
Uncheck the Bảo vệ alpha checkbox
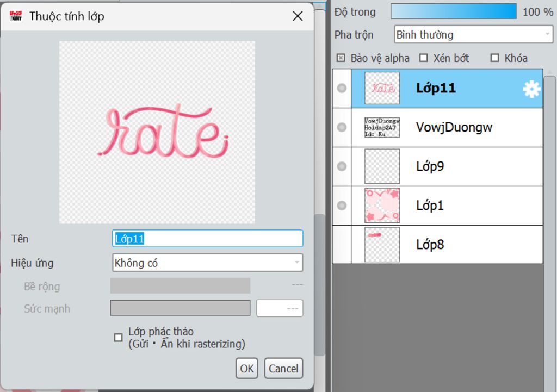(341, 58)
